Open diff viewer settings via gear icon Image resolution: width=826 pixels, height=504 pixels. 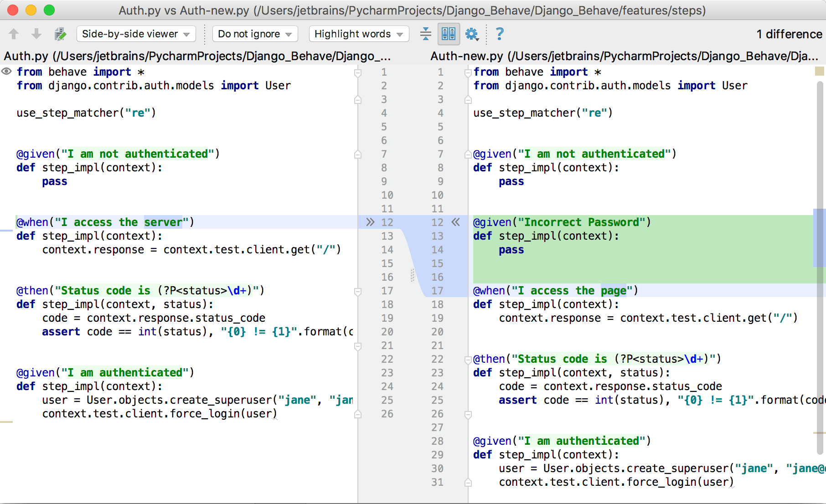click(472, 34)
